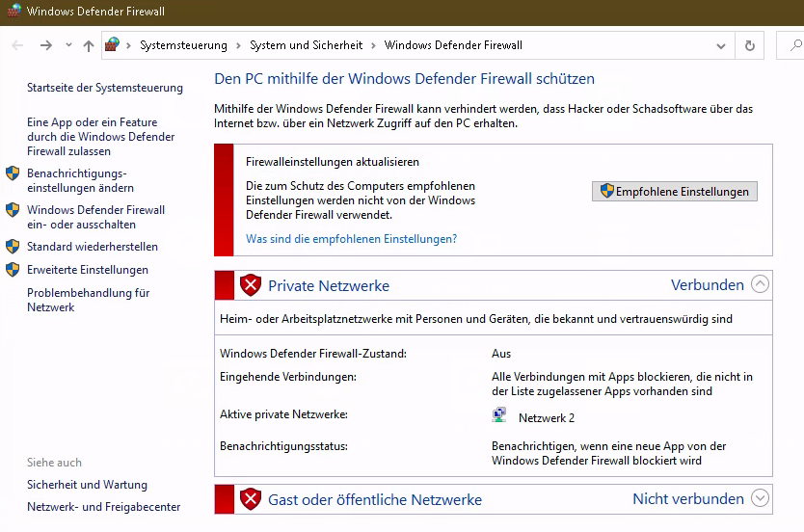
Task: Click shield icon beside Erweiterte Einstellungen
Action: tap(13, 270)
